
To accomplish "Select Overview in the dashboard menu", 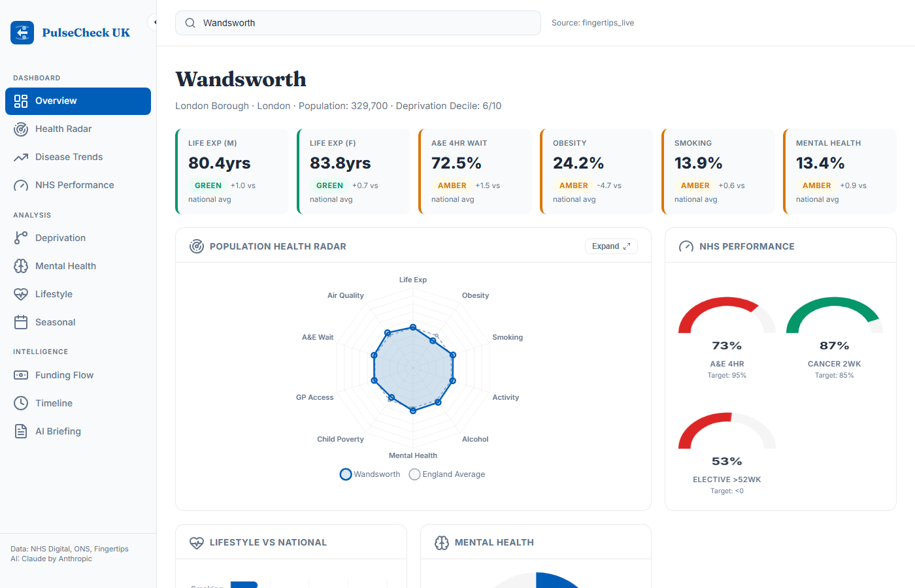I will tap(56, 101).
